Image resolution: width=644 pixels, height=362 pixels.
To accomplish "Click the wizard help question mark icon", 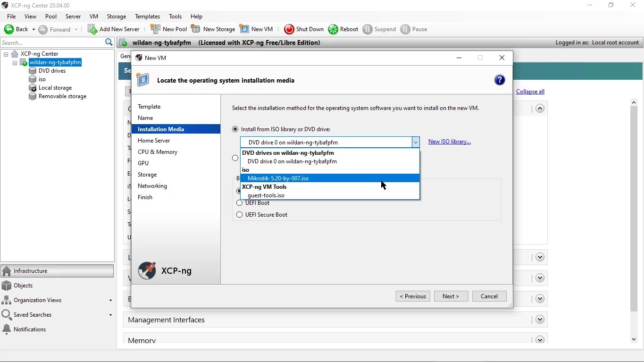I will click(x=500, y=80).
